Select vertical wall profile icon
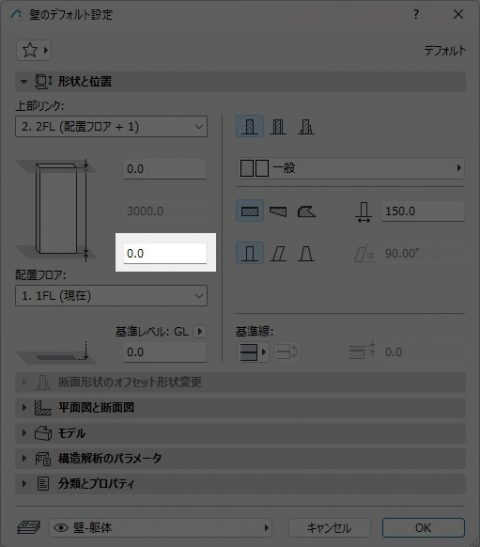Image resolution: width=480 pixels, height=547 pixels. pyautogui.click(x=250, y=253)
